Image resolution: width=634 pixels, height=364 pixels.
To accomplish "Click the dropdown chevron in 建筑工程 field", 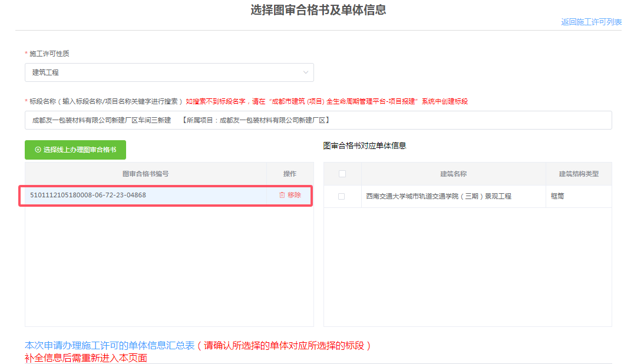I will tap(306, 72).
